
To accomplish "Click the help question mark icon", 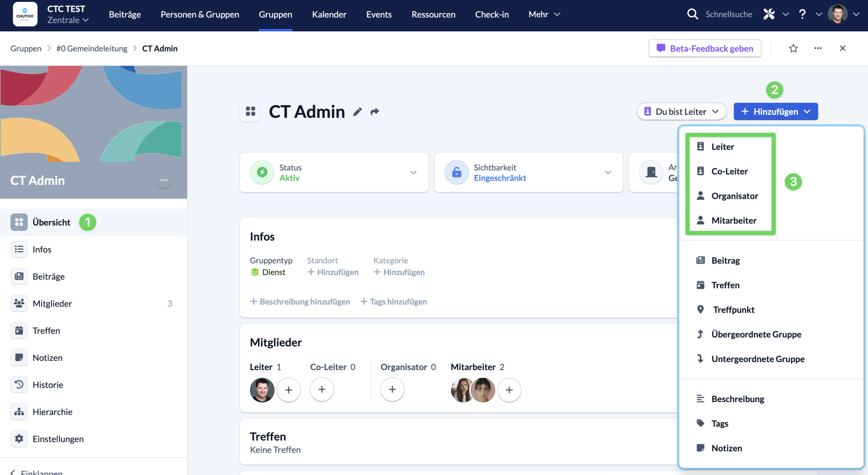I will click(x=802, y=14).
